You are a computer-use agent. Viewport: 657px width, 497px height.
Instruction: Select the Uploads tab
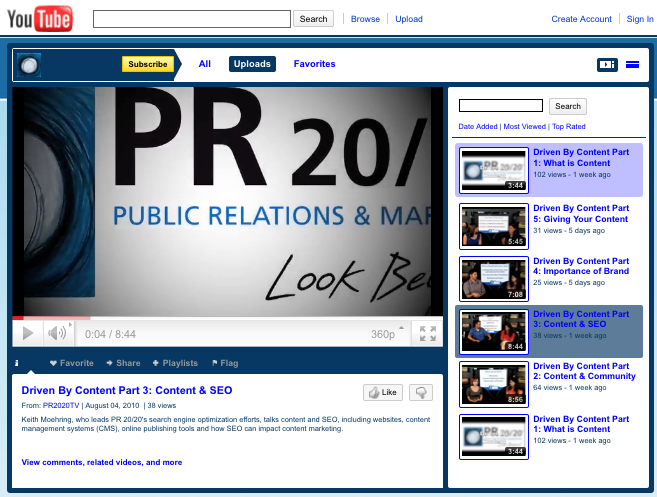tap(252, 64)
